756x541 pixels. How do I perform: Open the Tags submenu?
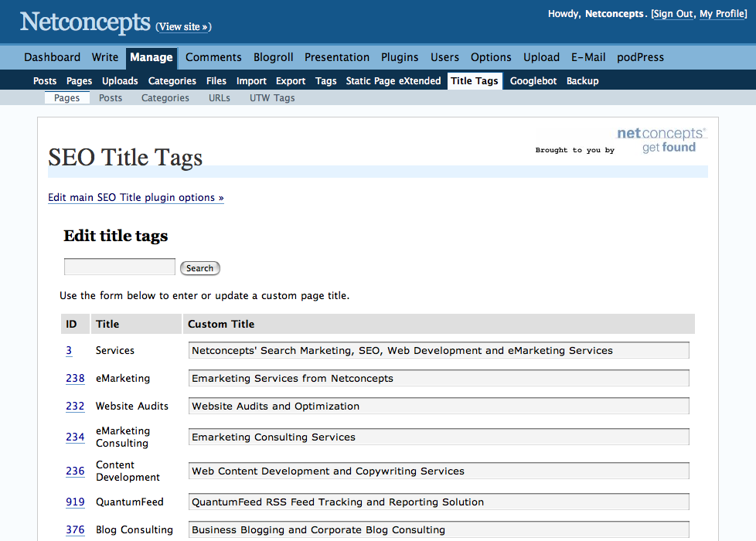click(x=326, y=81)
